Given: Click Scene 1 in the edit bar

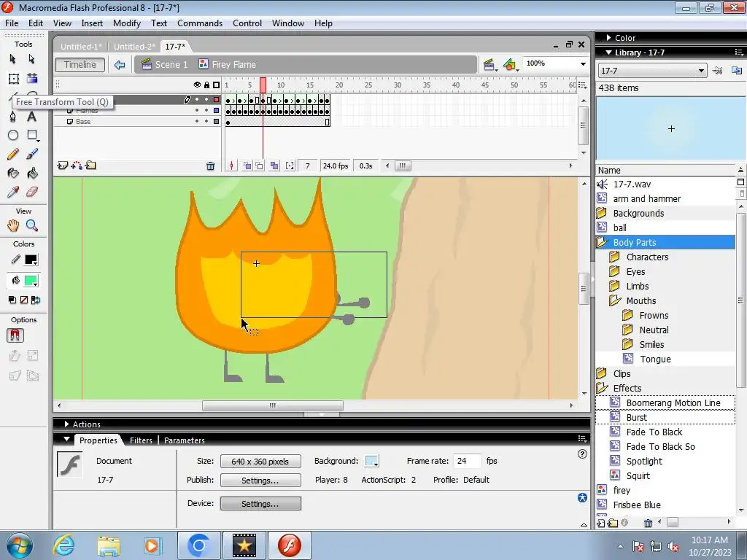Looking at the screenshot, I should pyautogui.click(x=165, y=65).
